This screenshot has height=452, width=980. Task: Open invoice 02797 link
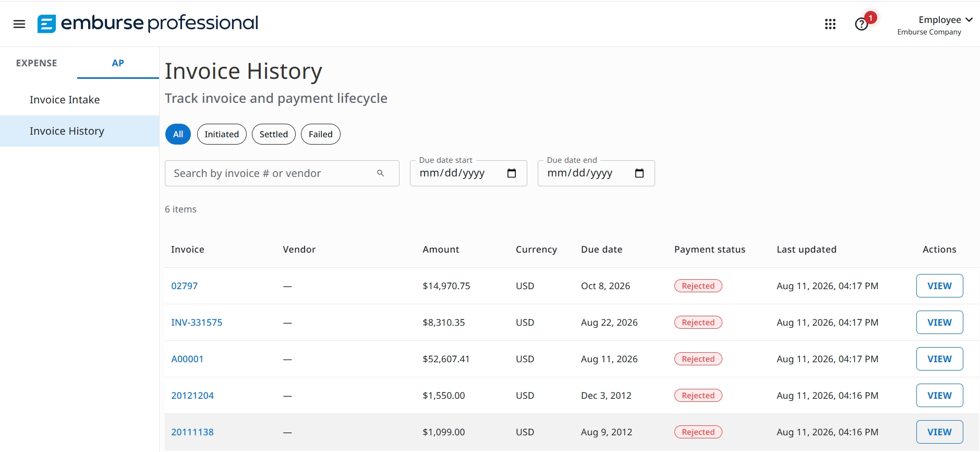(185, 286)
